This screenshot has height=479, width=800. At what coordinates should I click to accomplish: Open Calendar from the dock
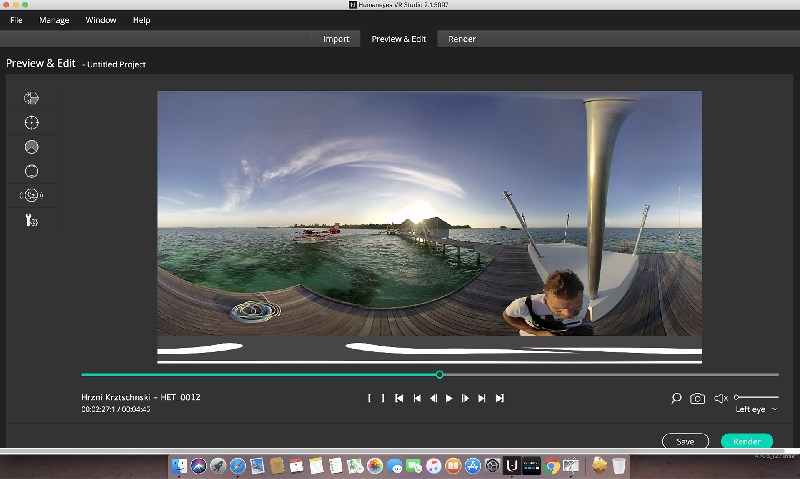pos(296,465)
